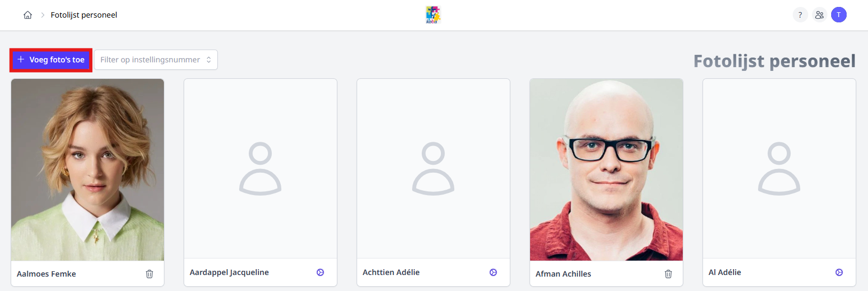The width and height of the screenshot is (868, 291).
Task: Click the Fotolijst personeel breadcrumb
Action: point(84,15)
